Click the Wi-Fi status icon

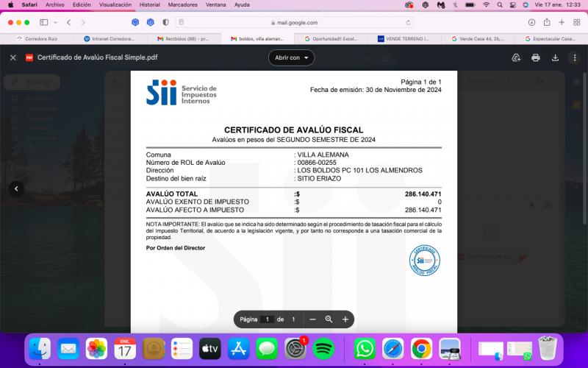(487, 5)
